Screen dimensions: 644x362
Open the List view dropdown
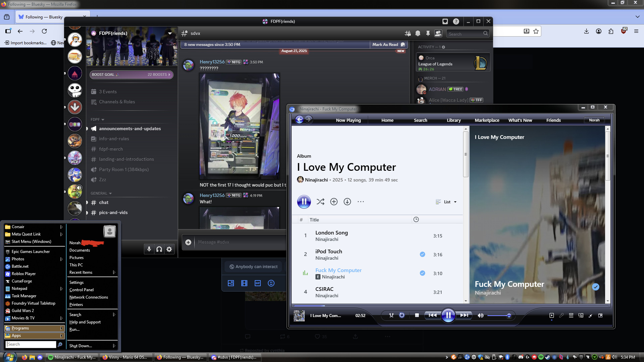click(x=446, y=202)
